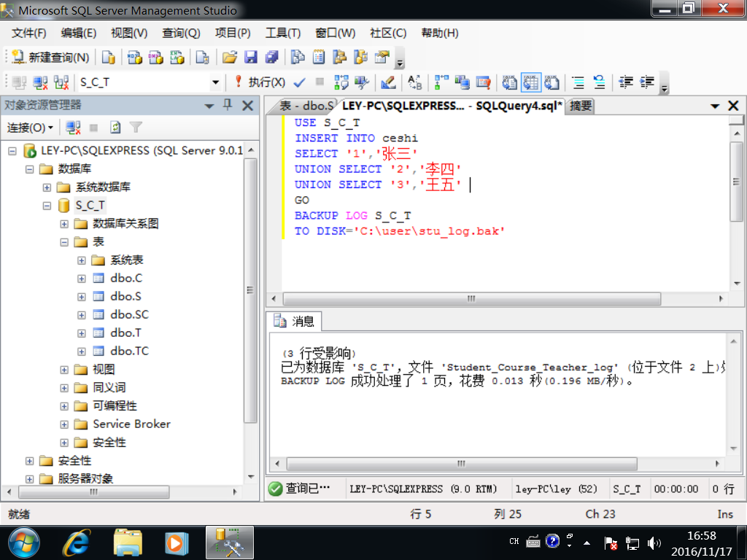This screenshot has width=747, height=560.
Task: Open the 工具(T) menu
Action: pos(283,33)
